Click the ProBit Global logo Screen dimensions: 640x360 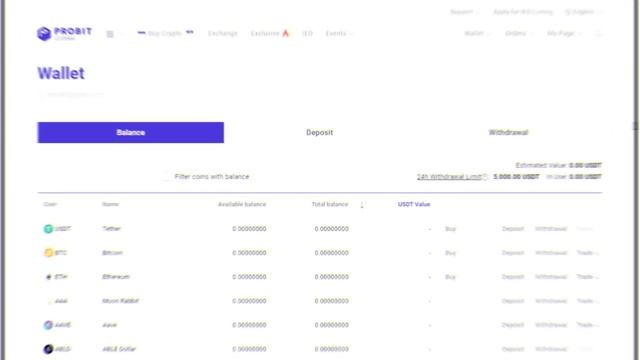pos(64,33)
